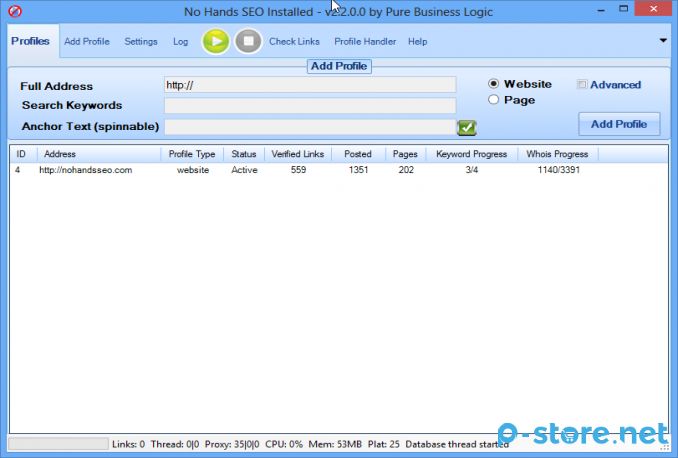Viewport: 678px width, 458px height.
Task: Open the Profiles tab
Action: pos(30,41)
